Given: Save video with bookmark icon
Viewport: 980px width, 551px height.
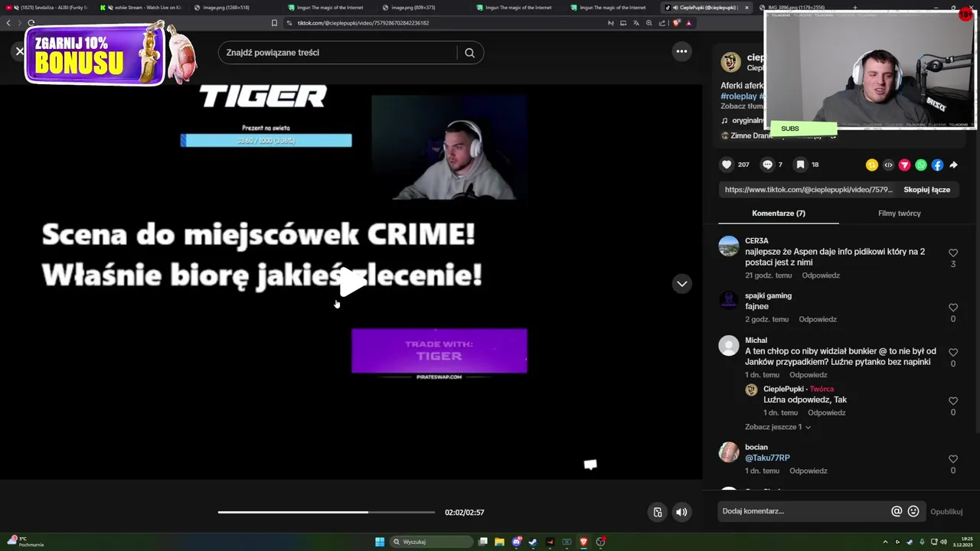Looking at the screenshot, I should [800, 165].
